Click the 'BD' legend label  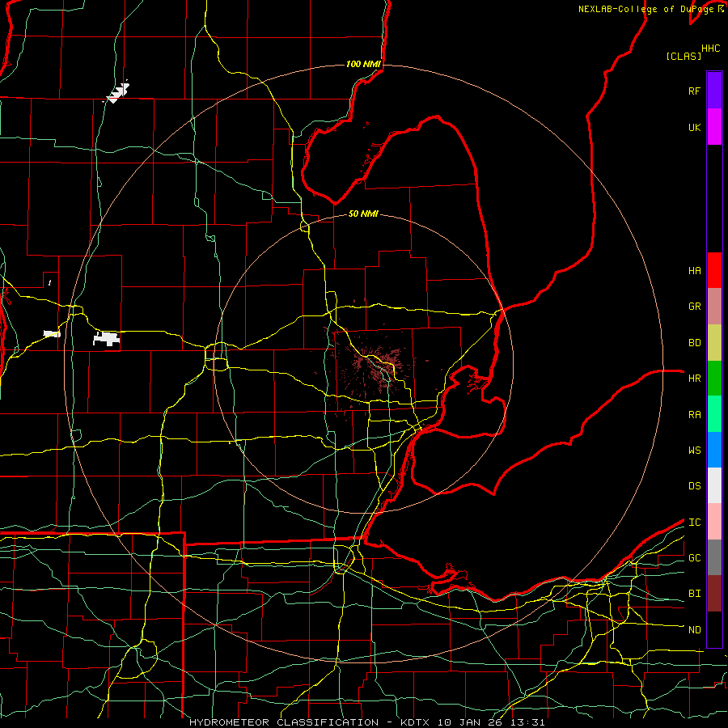[694, 343]
